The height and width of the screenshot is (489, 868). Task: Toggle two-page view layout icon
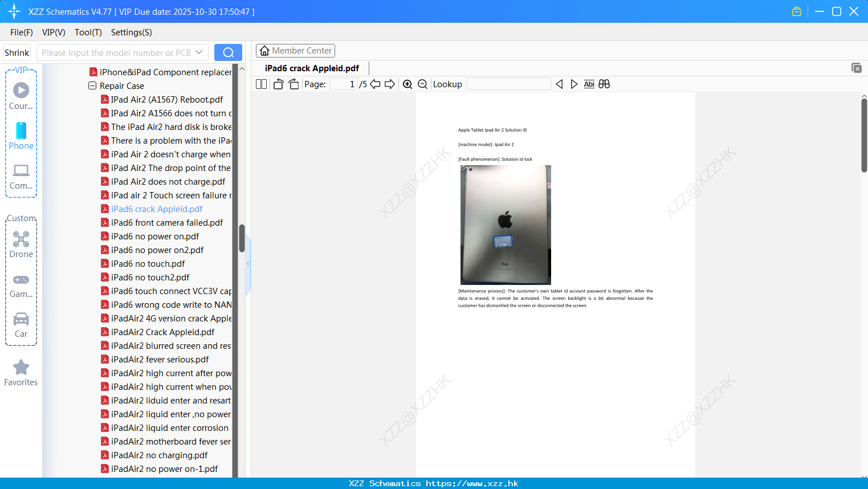[x=261, y=84]
